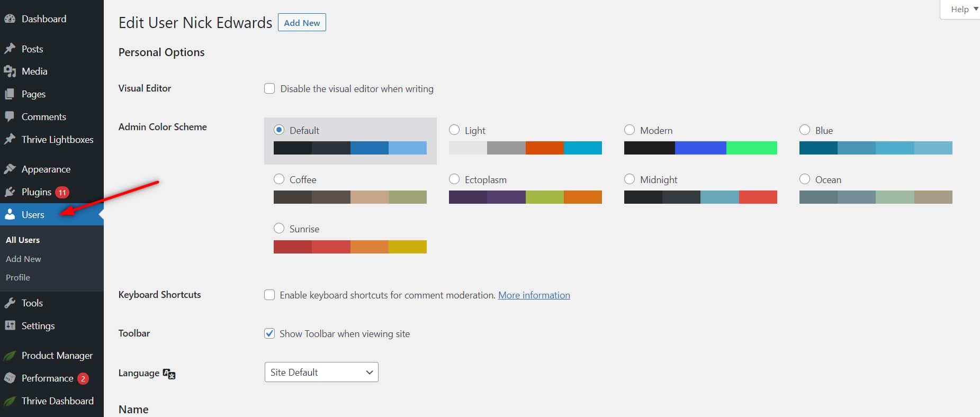Open the Thrive Lightboxes menu label
This screenshot has height=417, width=980.
57,140
